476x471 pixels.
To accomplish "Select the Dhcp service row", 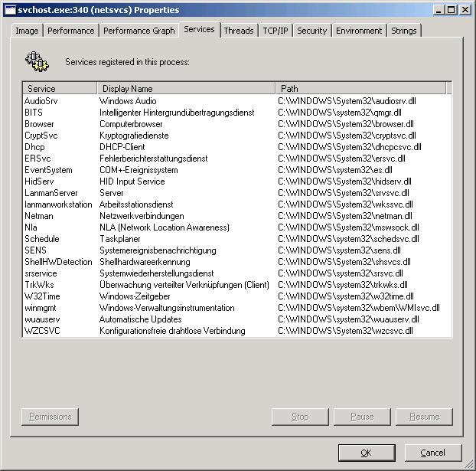I will coord(236,147).
